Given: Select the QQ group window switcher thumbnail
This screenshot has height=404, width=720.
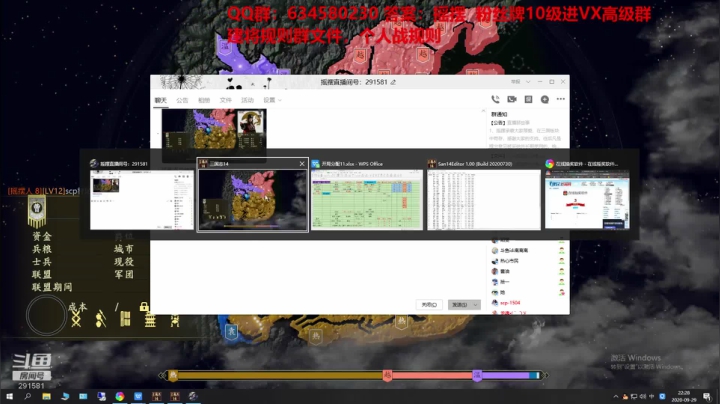Looking at the screenshot, I should tap(142, 200).
